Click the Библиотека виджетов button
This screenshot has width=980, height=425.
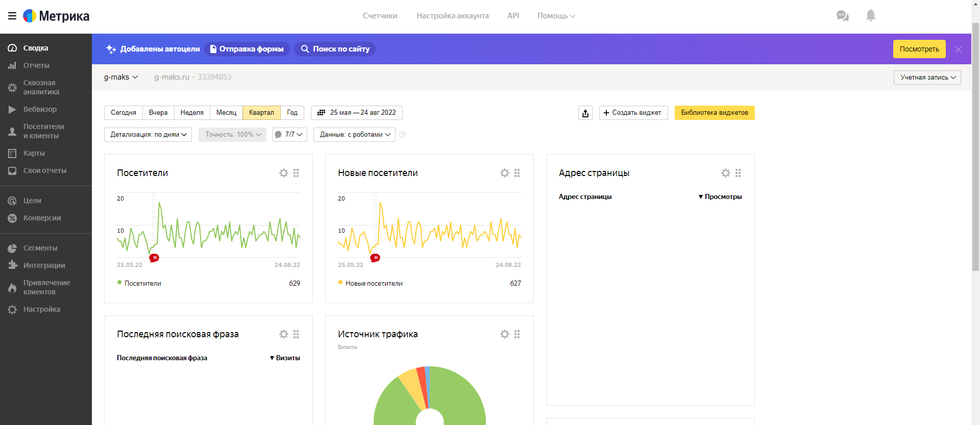click(715, 113)
